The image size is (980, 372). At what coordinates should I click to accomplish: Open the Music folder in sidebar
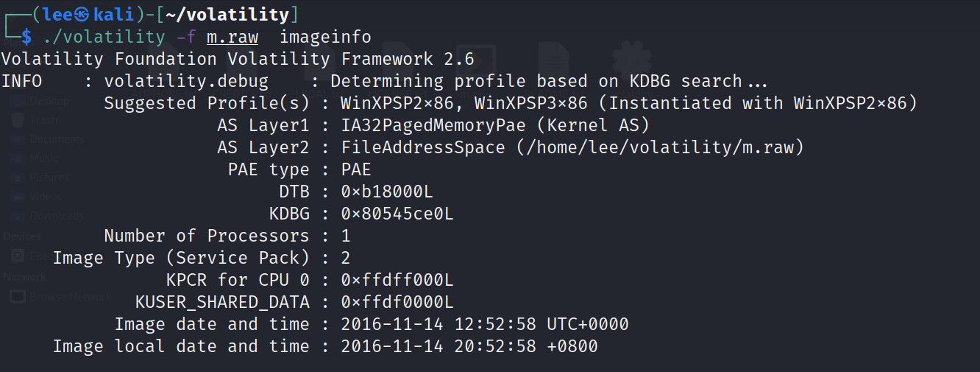(x=43, y=158)
